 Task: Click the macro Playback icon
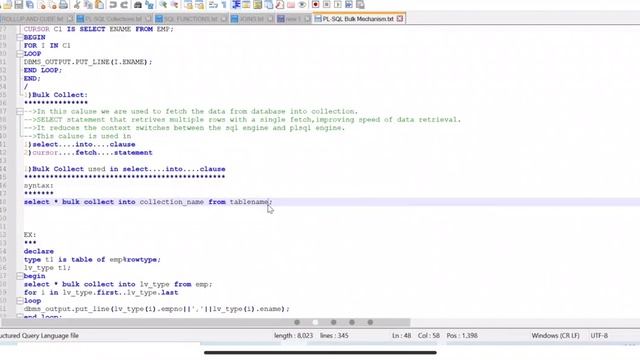[338, 5]
